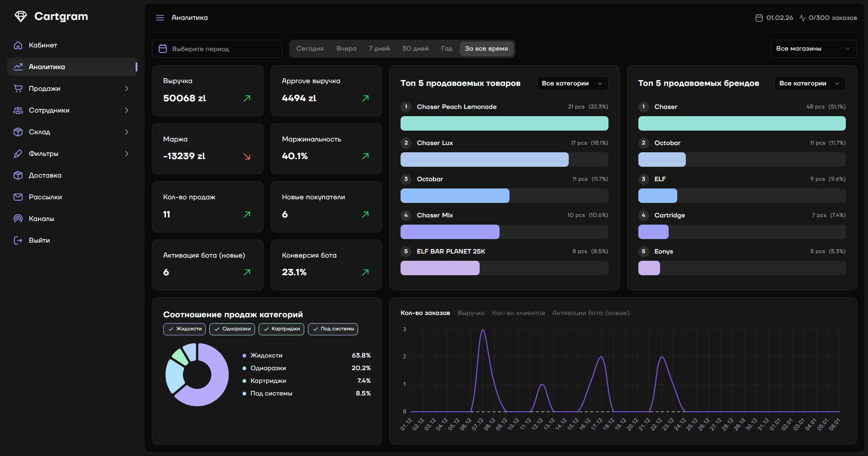The image size is (868, 456).
Task: Click green arrow on Конверсия бота card
Action: [365, 272]
